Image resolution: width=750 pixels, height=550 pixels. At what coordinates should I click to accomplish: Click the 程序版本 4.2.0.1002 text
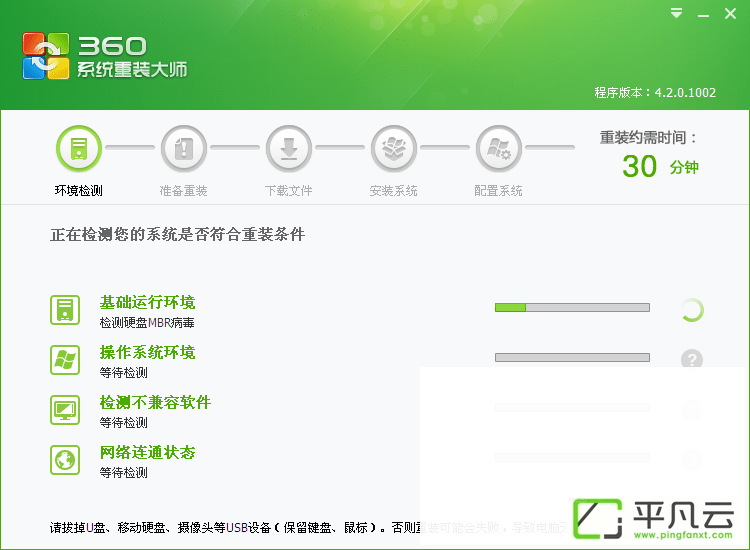[x=655, y=93]
